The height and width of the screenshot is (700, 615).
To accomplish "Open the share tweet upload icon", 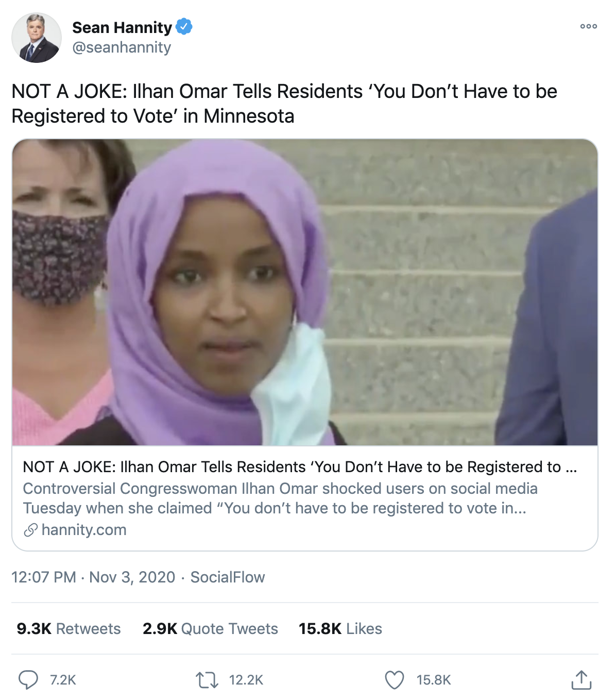I will coord(581,680).
